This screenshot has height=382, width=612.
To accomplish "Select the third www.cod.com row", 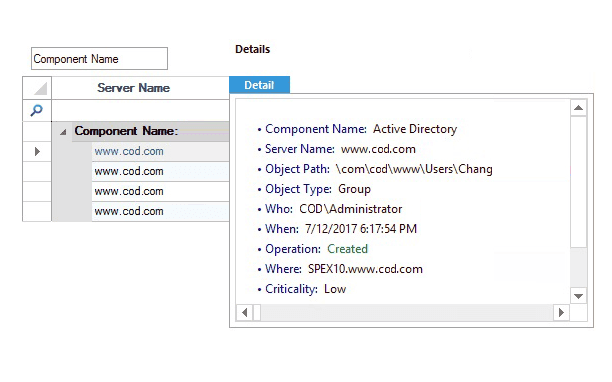I will tap(160, 192).
